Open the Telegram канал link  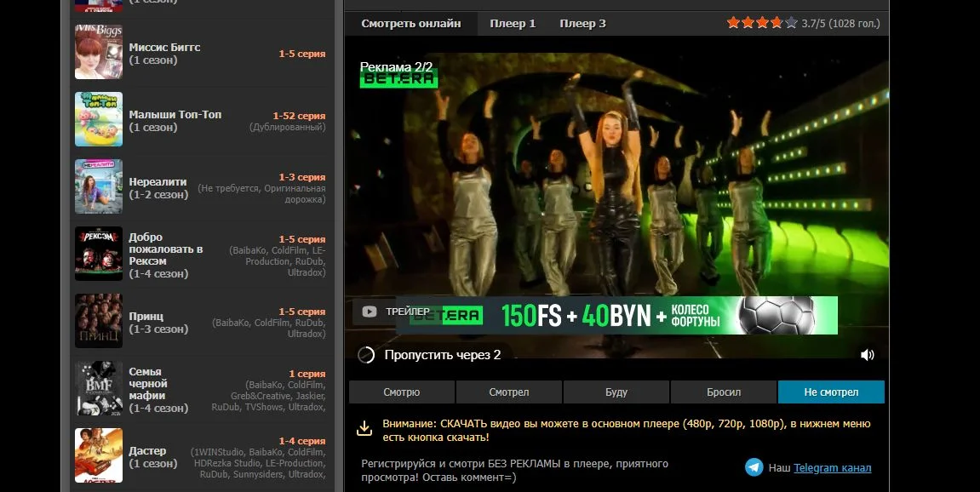pos(833,467)
